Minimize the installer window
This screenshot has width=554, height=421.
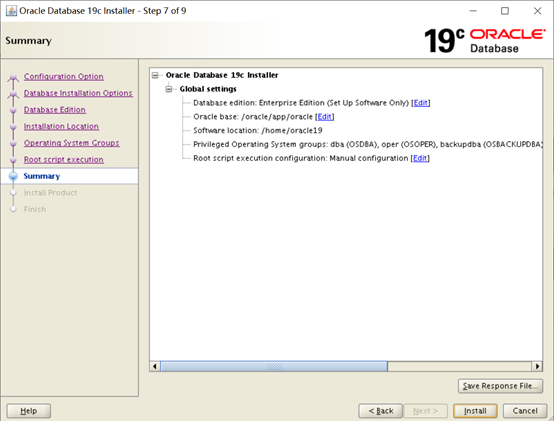tap(473, 11)
